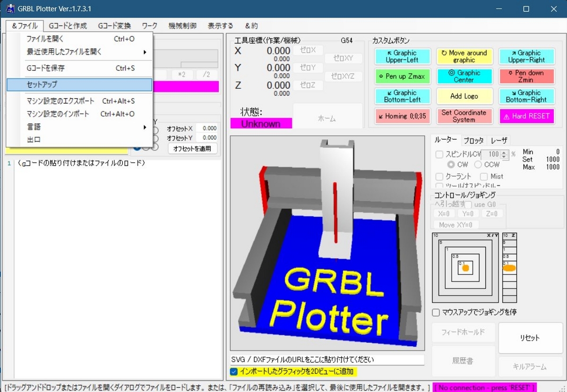Viewport: 567px width, 392px height.
Task: Enable the Mist checkbox
Action: click(x=484, y=177)
